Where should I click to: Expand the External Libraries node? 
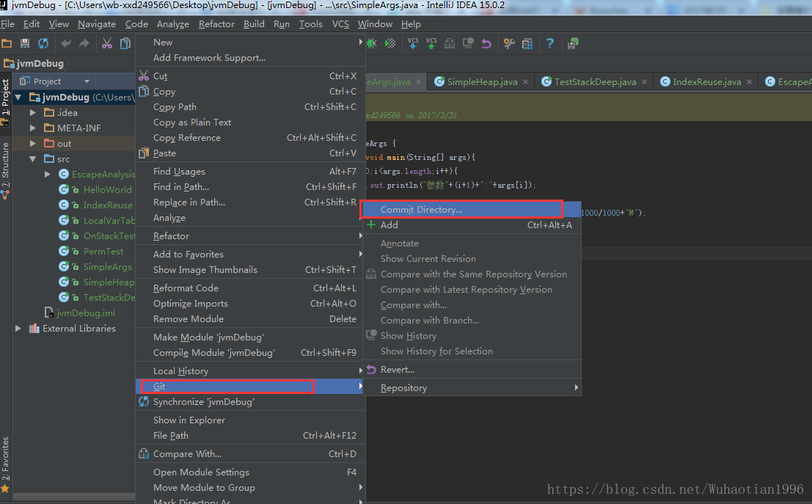[18, 329]
